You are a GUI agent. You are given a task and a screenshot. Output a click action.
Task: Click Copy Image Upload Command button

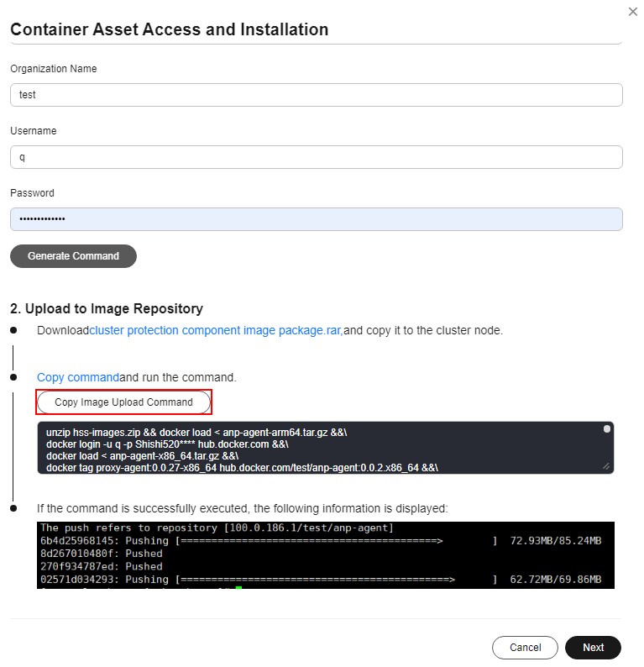click(x=123, y=402)
